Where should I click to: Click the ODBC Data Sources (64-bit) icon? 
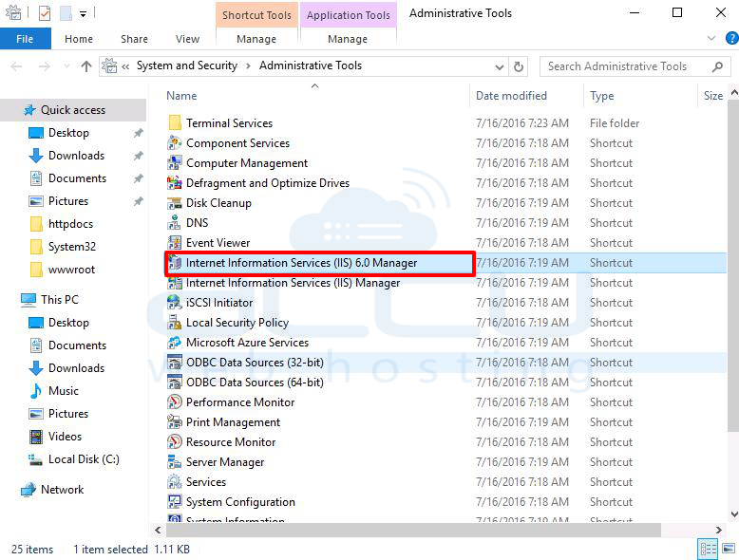pos(175,382)
